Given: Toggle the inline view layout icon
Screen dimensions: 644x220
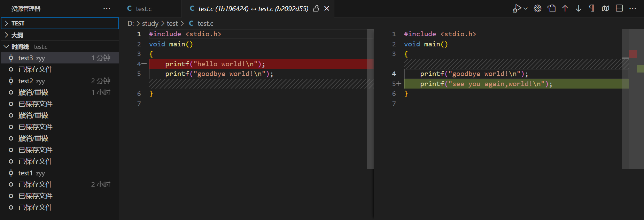Looking at the screenshot, I should click(619, 8).
